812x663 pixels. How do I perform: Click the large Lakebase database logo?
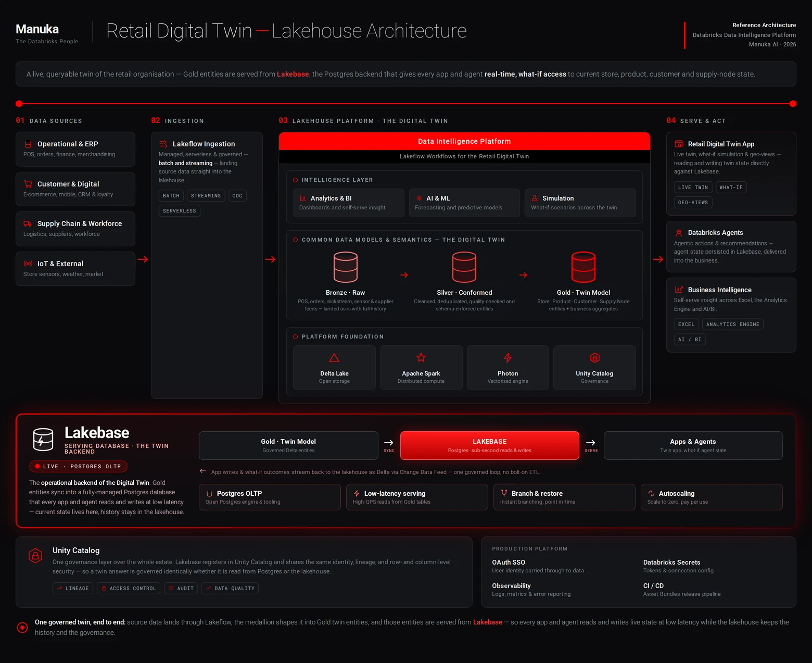click(x=43, y=440)
